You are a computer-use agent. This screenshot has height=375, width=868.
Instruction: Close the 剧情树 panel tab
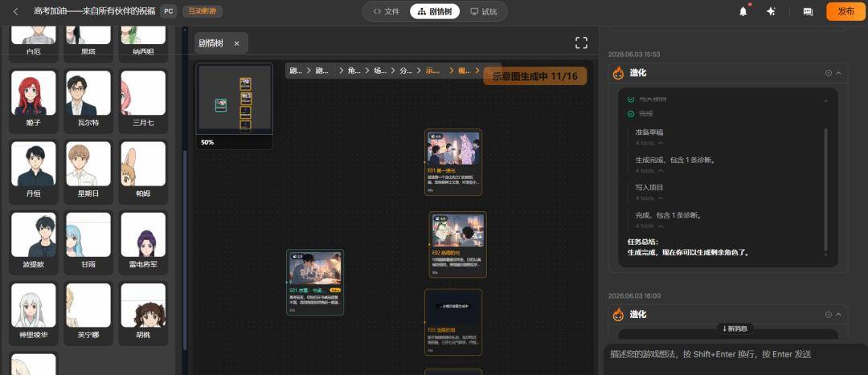(237, 43)
